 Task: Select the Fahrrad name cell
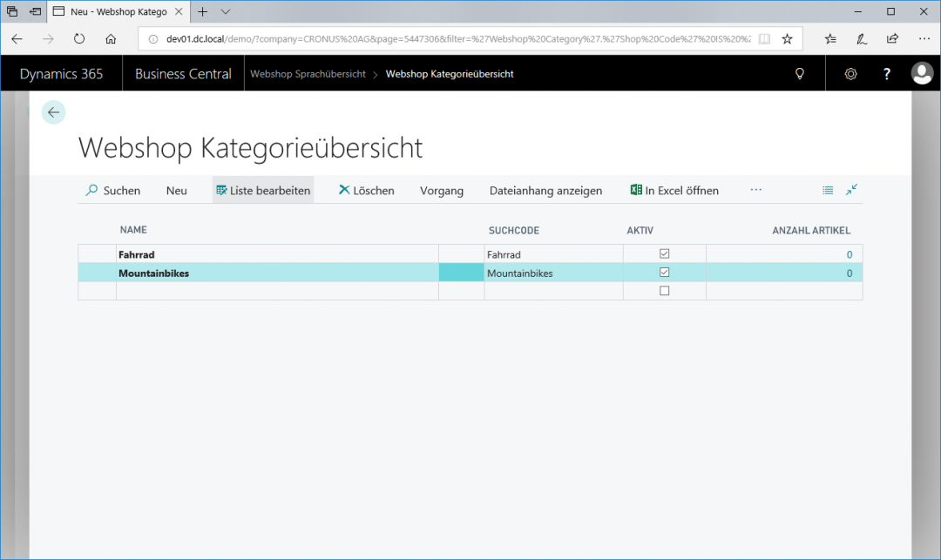pyautogui.click(x=277, y=254)
